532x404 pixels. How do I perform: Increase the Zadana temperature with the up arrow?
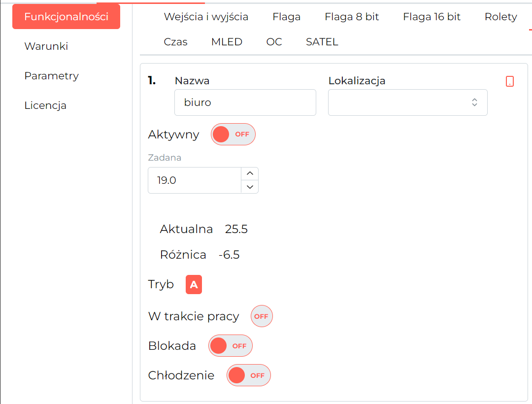[250, 174]
